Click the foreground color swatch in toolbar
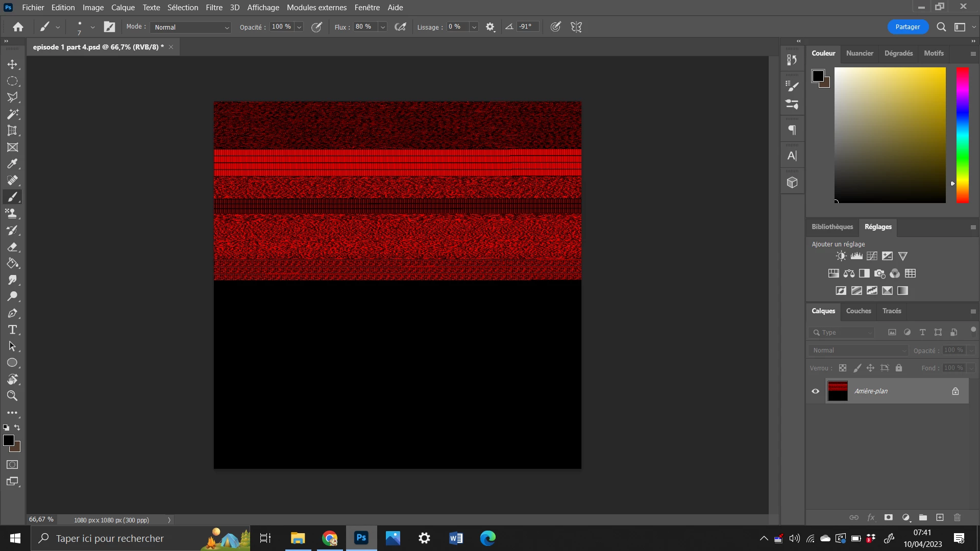The width and height of the screenshot is (980, 551). coord(9,440)
